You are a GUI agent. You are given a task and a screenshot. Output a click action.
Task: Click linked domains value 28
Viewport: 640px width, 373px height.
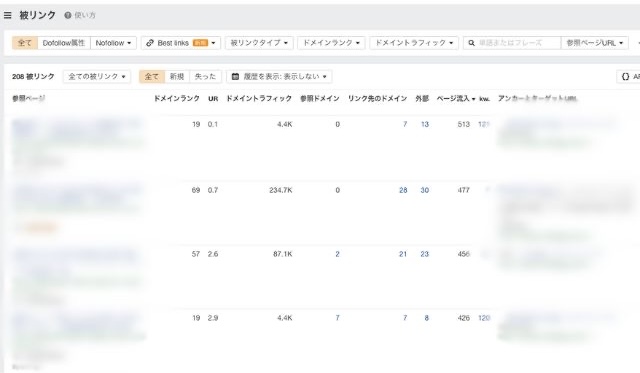(403, 190)
